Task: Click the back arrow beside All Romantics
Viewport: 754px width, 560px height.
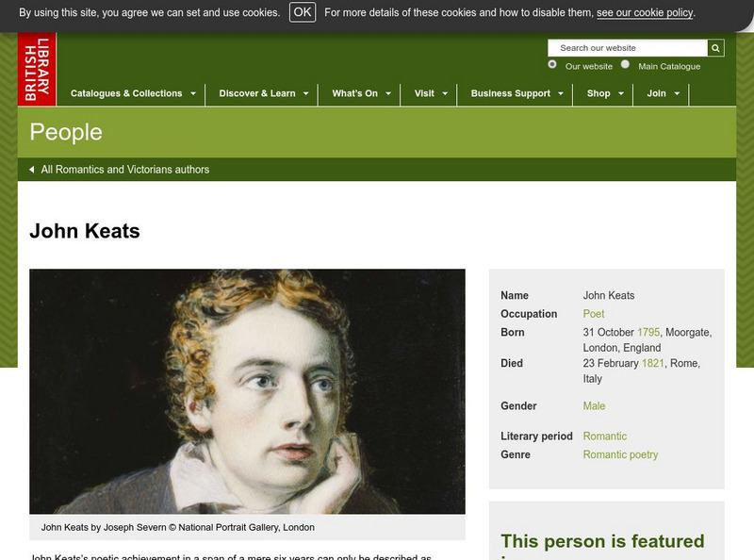Action: coord(32,170)
